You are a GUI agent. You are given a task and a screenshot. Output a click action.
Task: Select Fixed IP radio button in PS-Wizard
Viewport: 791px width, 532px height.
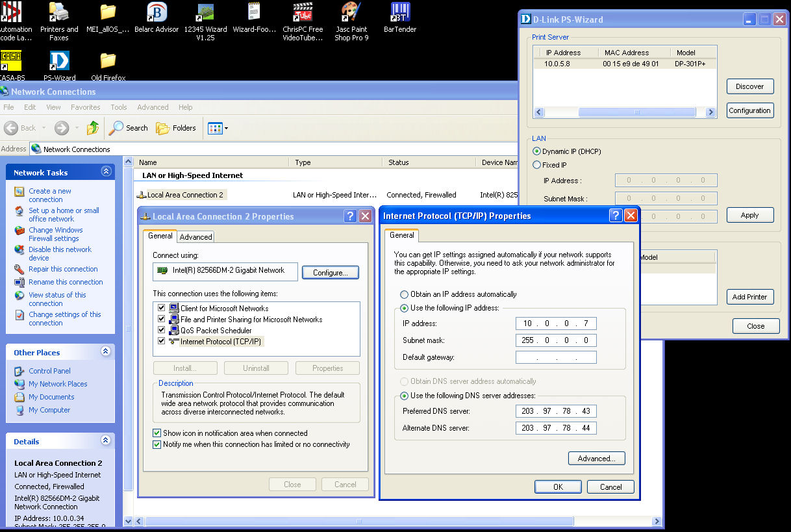[x=536, y=165]
